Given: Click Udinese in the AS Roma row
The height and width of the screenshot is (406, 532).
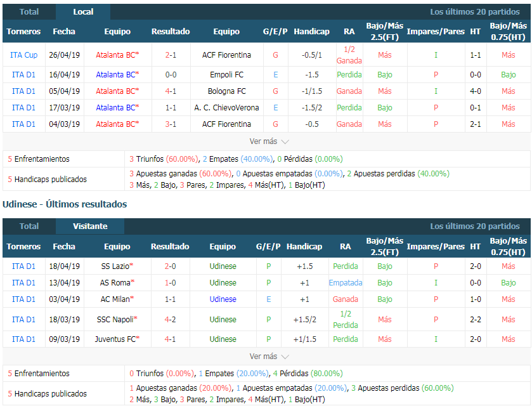Looking at the screenshot, I should pos(223,283).
